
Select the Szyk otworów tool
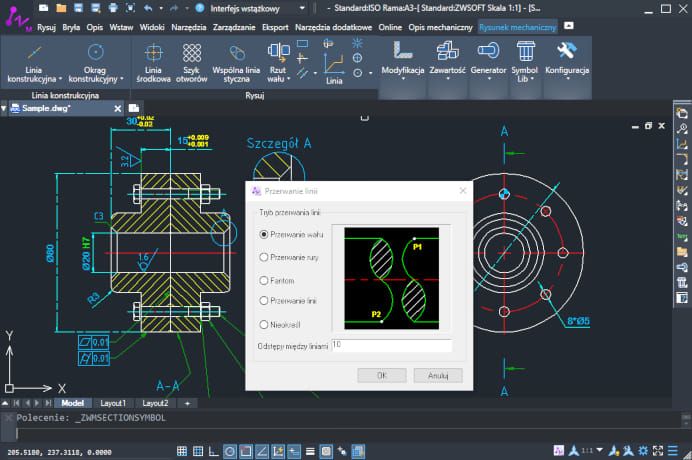tap(192, 53)
